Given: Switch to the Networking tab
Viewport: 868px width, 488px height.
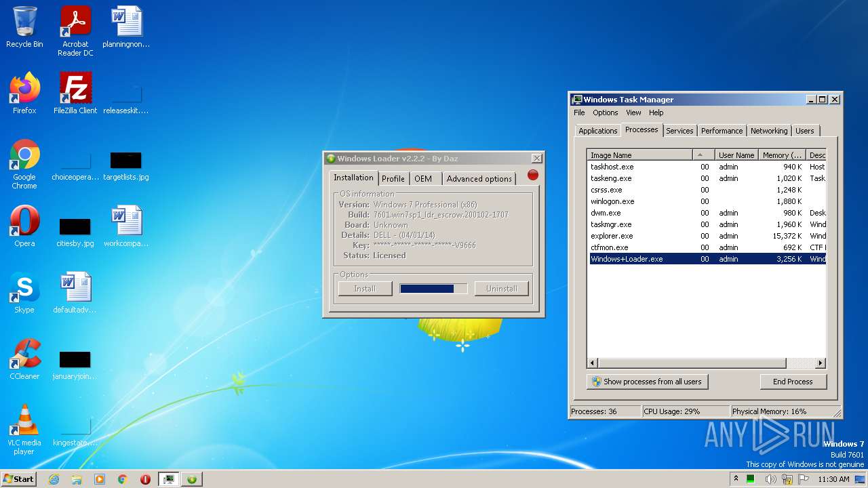Looking at the screenshot, I should (769, 131).
